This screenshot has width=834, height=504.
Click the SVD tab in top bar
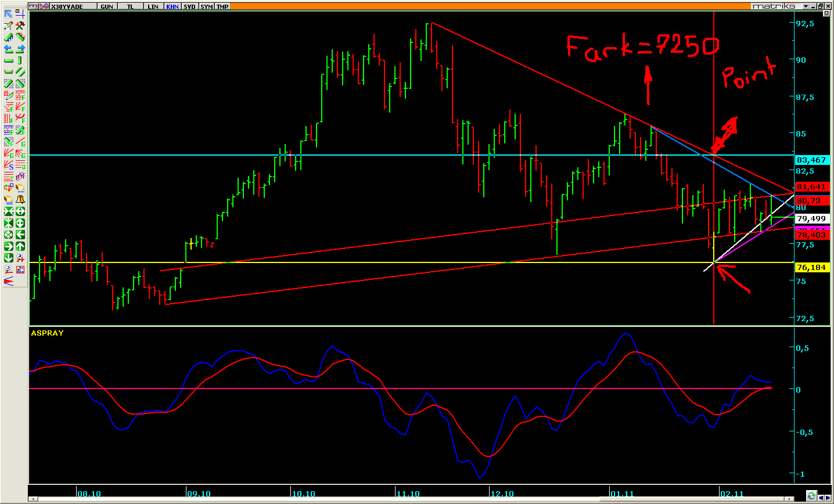click(x=189, y=6)
